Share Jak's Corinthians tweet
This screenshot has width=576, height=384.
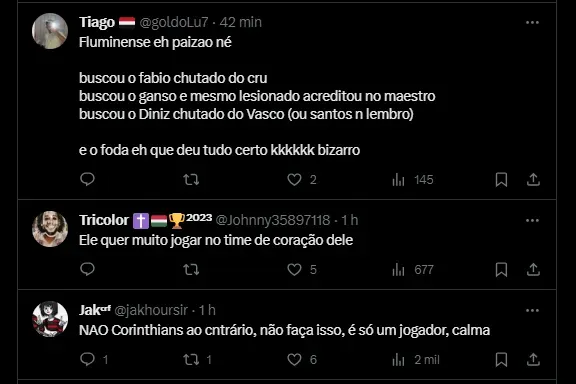533,359
